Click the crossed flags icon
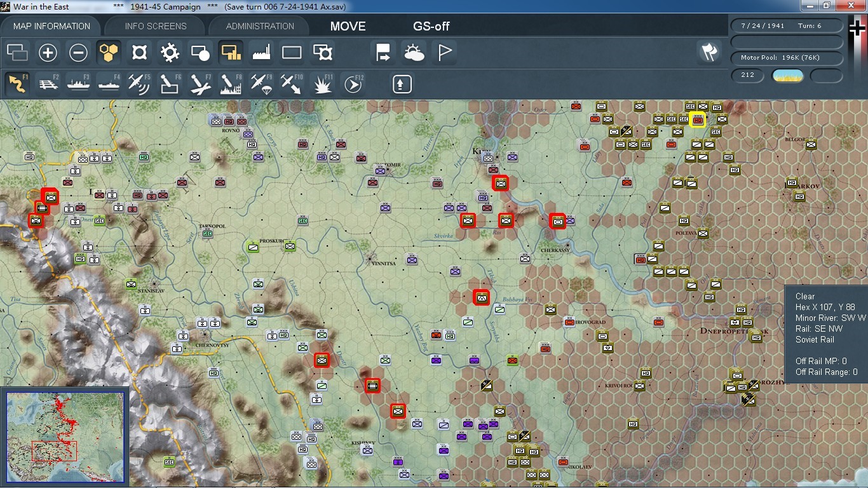Image resolution: width=868 pixels, height=488 pixels. point(709,53)
